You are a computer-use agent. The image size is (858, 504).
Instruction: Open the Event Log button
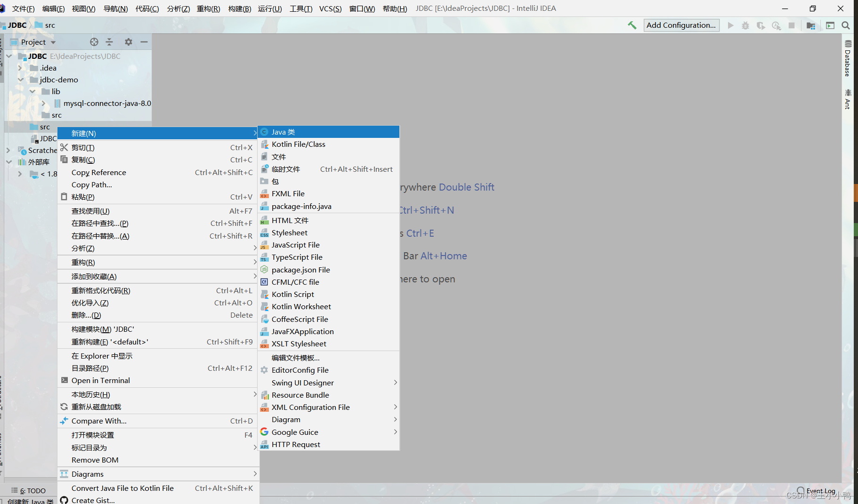coord(816,491)
